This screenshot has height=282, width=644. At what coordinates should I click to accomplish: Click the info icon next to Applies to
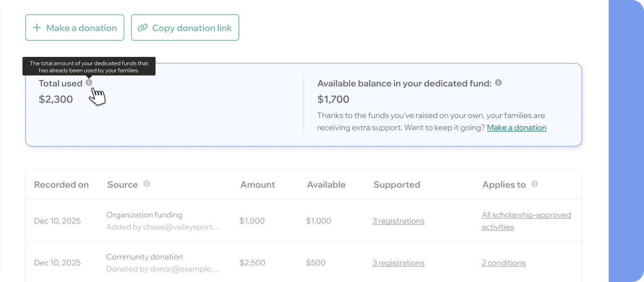534,184
